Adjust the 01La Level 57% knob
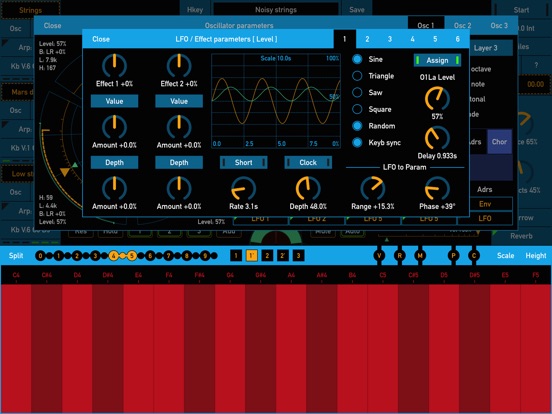 (437, 99)
